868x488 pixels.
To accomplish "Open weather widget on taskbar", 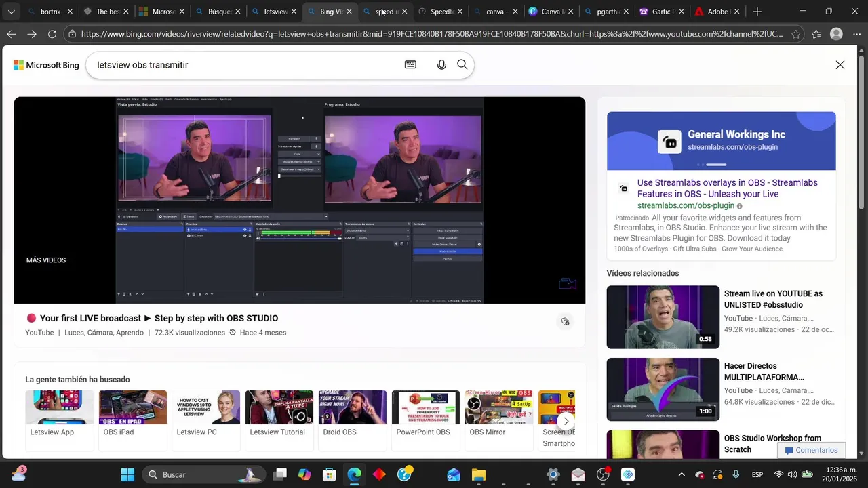I will click(19, 474).
